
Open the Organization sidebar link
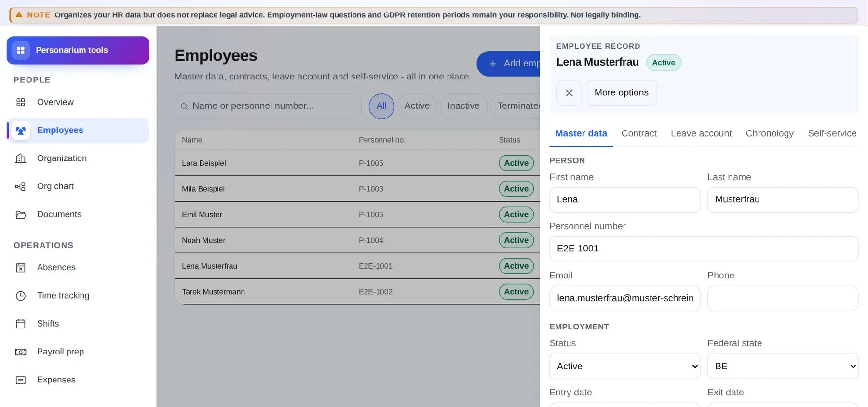coord(78,158)
